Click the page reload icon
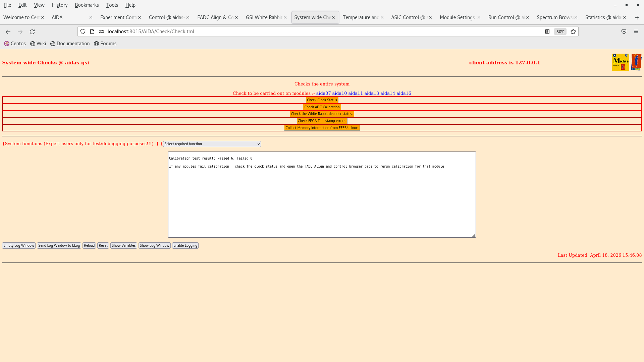 (32, 32)
